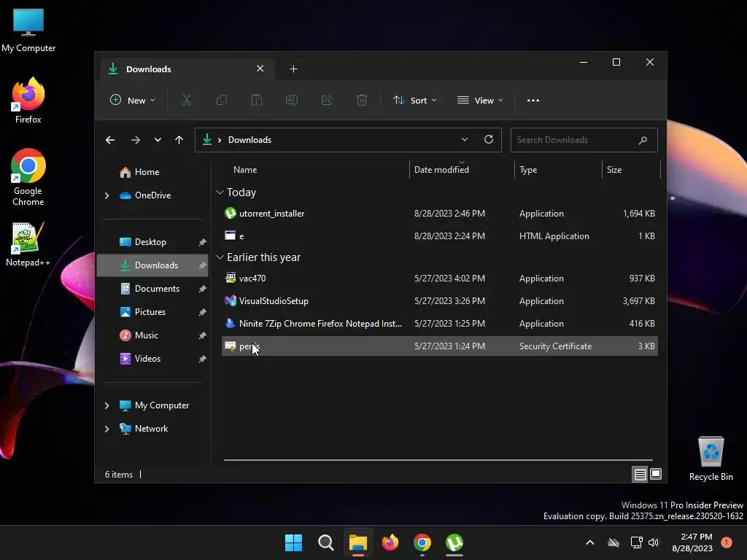
Task: Open the Recycle Bin on desktop
Action: [711, 459]
